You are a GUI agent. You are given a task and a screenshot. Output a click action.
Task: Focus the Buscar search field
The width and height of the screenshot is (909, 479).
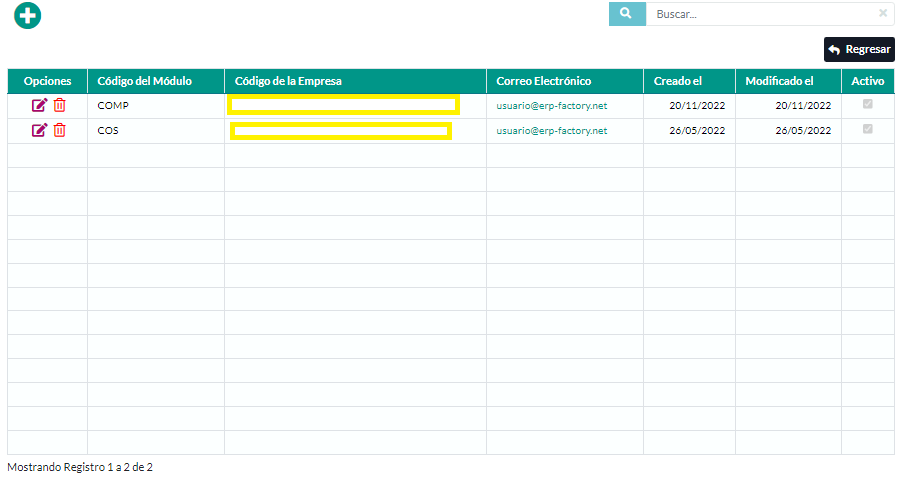pyautogui.click(x=760, y=14)
